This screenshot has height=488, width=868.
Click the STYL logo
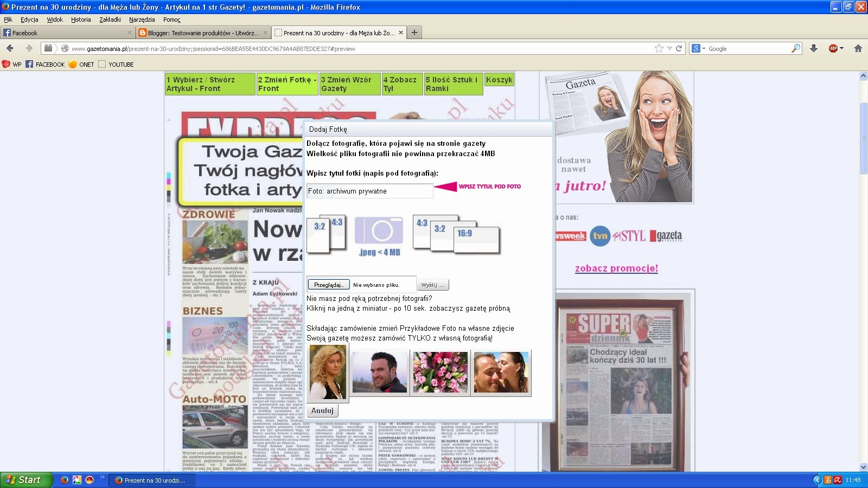(629, 236)
